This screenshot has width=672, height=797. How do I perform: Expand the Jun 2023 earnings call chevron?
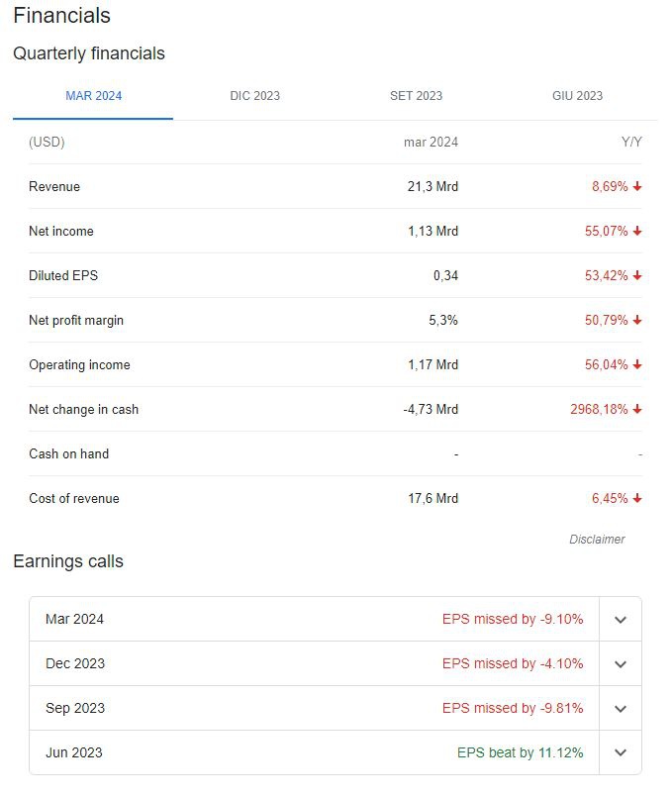tap(621, 752)
